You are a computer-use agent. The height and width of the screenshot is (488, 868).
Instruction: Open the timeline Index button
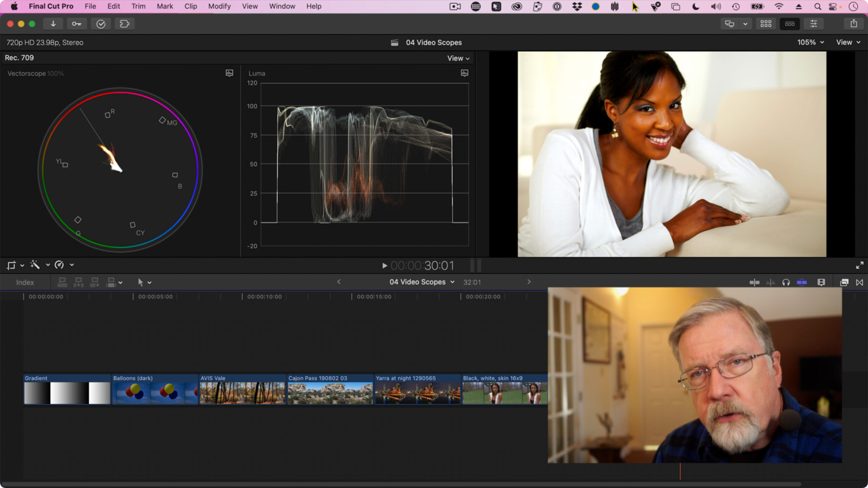25,282
